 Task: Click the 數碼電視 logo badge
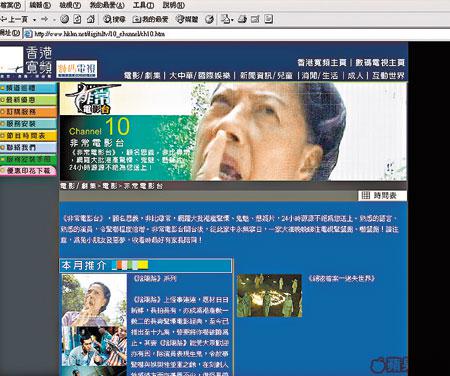77,69
